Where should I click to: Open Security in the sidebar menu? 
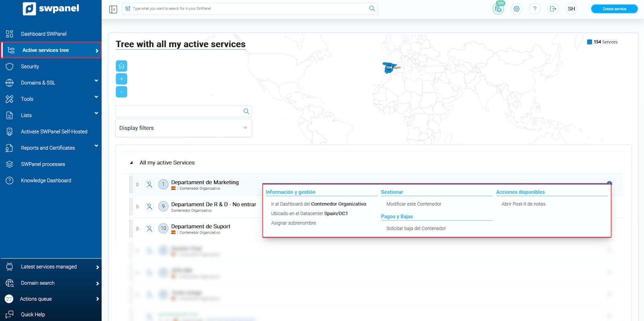(x=30, y=66)
